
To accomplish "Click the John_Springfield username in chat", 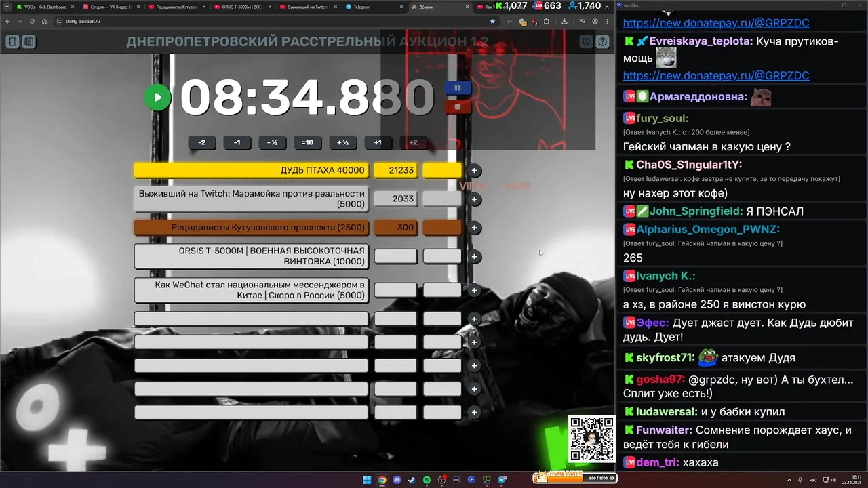I will pyautogui.click(x=696, y=211).
